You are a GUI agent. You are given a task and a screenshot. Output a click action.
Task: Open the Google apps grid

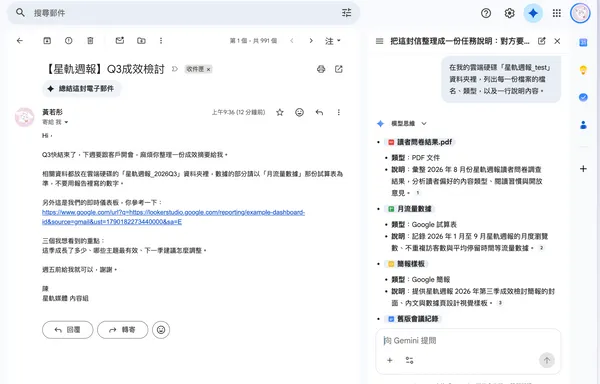pos(557,13)
